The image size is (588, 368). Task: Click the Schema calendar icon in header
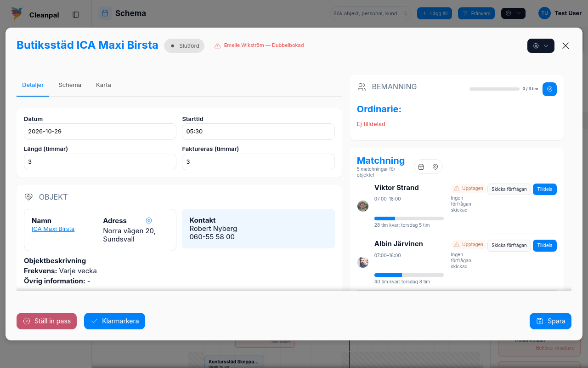[105, 13]
